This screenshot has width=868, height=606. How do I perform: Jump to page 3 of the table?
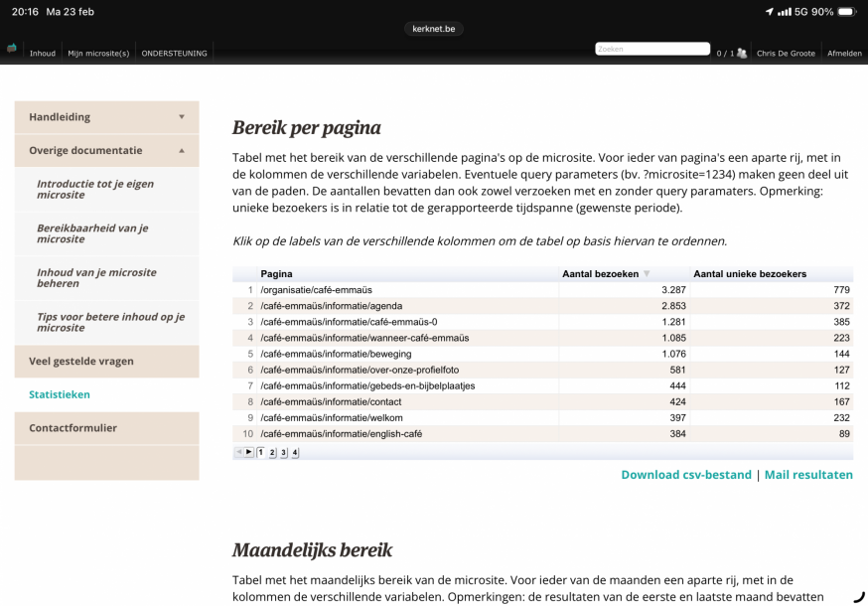click(x=283, y=452)
